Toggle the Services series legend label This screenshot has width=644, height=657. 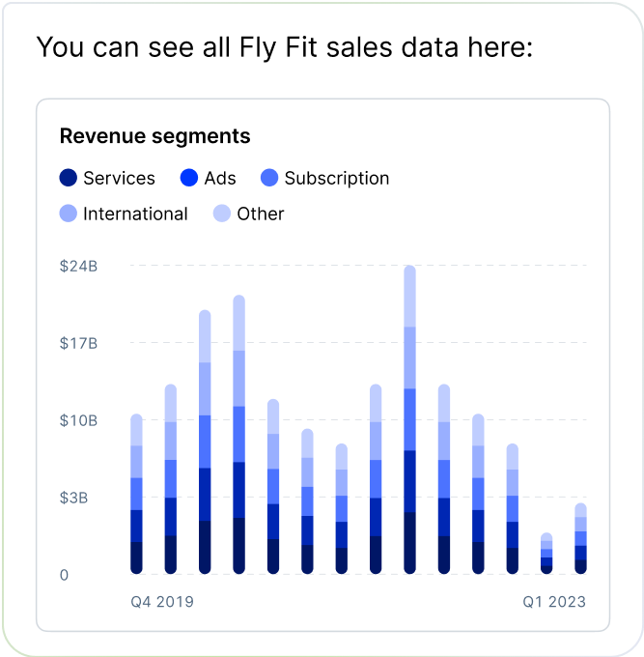pyautogui.click(x=119, y=178)
